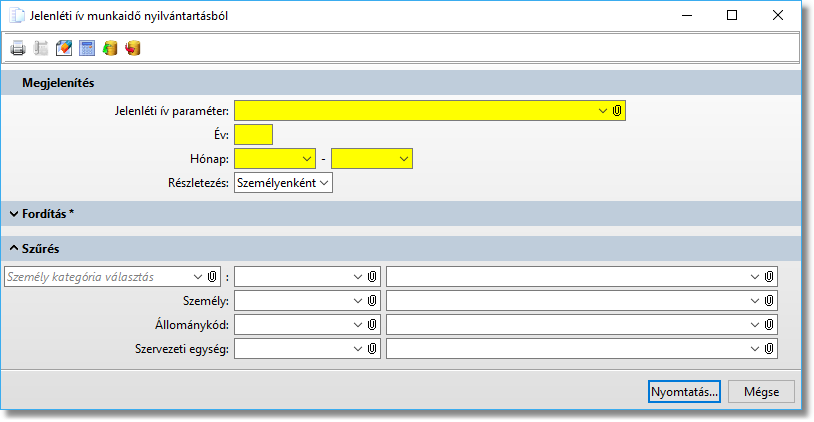Click the printer icon in the toolbar
This screenshot has width=814, height=422.
click(x=18, y=48)
